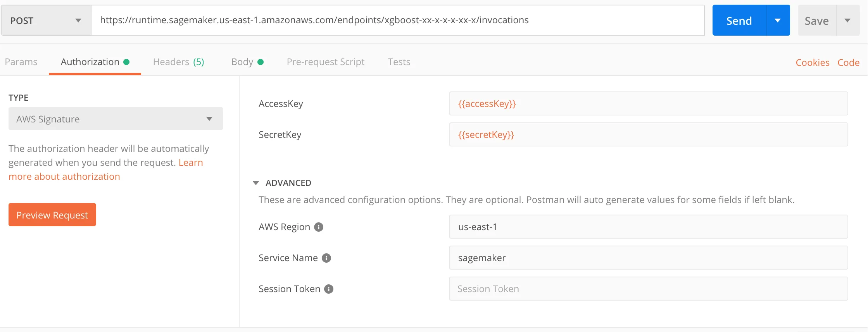Click the AWS Region info icon
This screenshot has height=332, width=868.
pyautogui.click(x=319, y=227)
